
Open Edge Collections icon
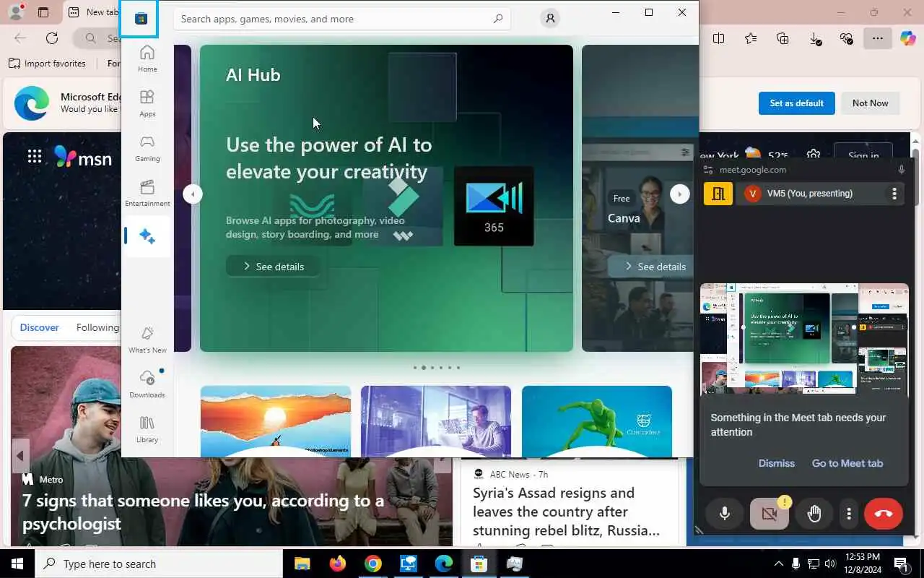(783, 38)
